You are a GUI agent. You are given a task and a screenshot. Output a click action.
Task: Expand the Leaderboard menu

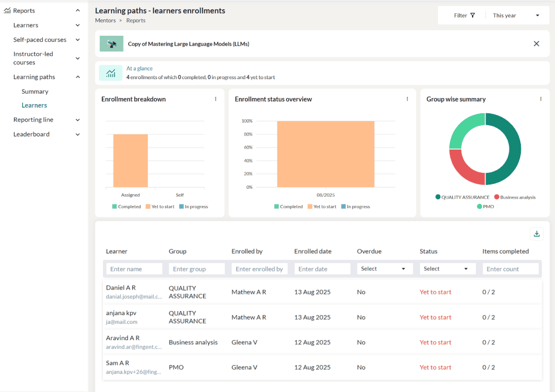78,134
